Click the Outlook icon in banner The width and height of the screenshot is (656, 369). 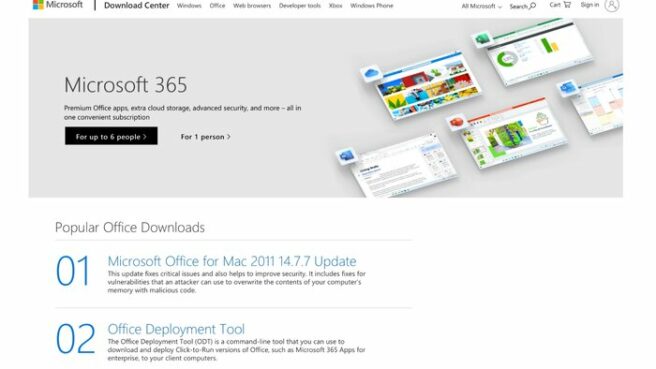pyautogui.click(x=568, y=88)
